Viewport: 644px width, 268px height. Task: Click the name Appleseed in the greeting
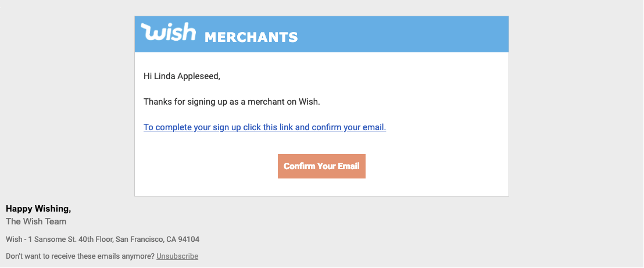click(199, 77)
